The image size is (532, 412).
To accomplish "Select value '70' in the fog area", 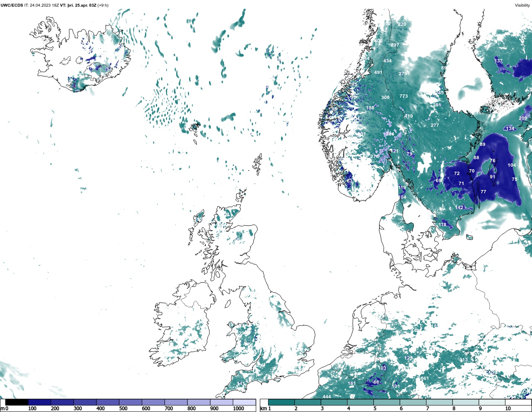I will [472, 171].
